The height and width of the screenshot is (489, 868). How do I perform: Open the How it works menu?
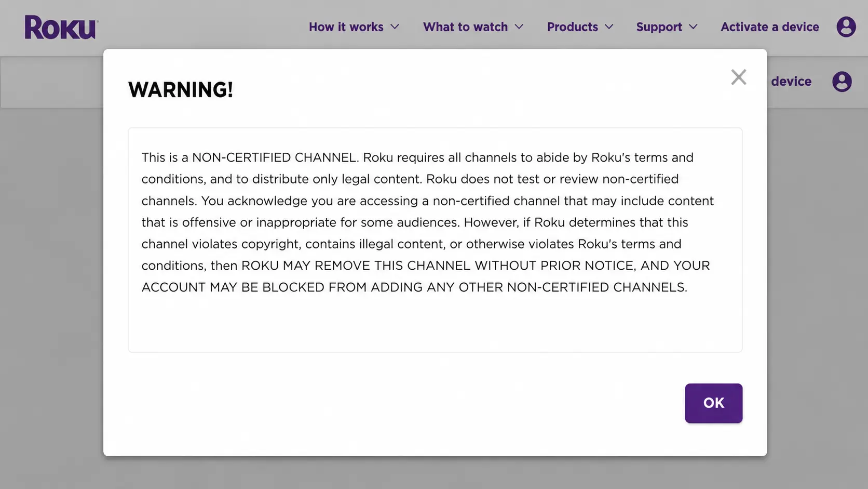tap(354, 27)
